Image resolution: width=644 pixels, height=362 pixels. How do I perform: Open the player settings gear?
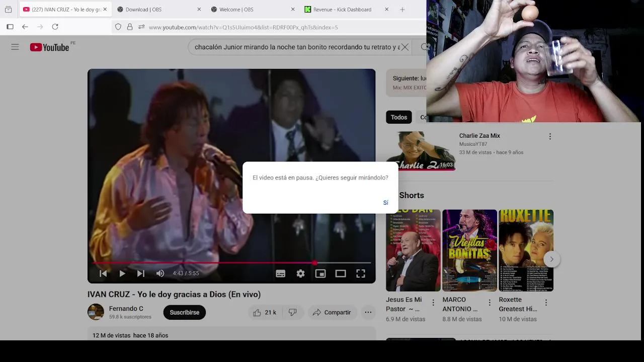pyautogui.click(x=300, y=274)
